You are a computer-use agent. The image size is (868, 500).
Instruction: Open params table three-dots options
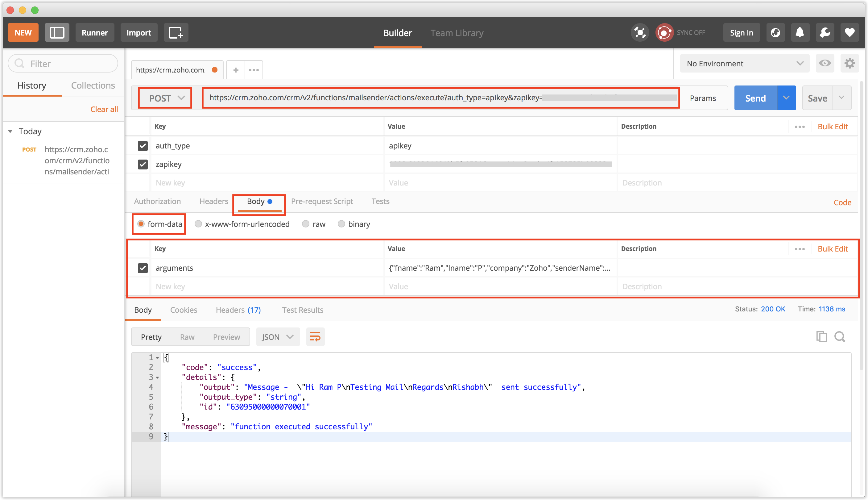[799, 127]
